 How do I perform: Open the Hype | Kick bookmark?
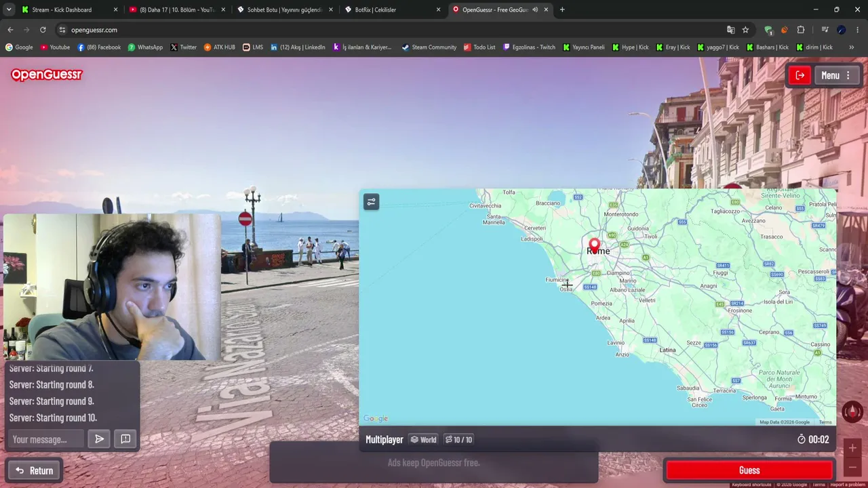pyautogui.click(x=630, y=47)
